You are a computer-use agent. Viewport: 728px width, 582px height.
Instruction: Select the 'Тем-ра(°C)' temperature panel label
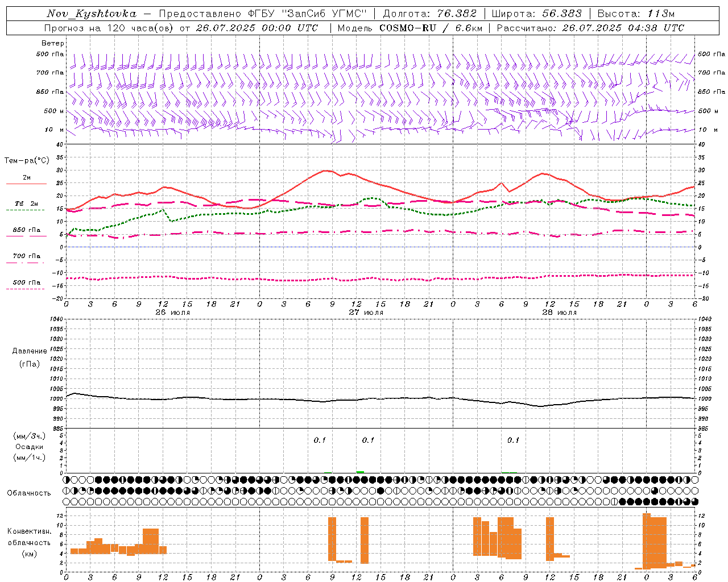pyautogui.click(x=27, y=161)
